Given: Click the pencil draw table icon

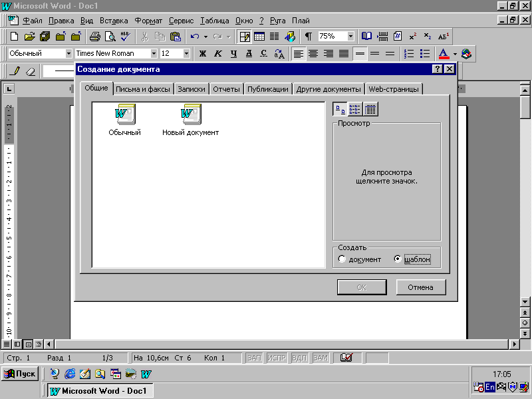Looking at the screenshot, I should [x=14, y=71].
